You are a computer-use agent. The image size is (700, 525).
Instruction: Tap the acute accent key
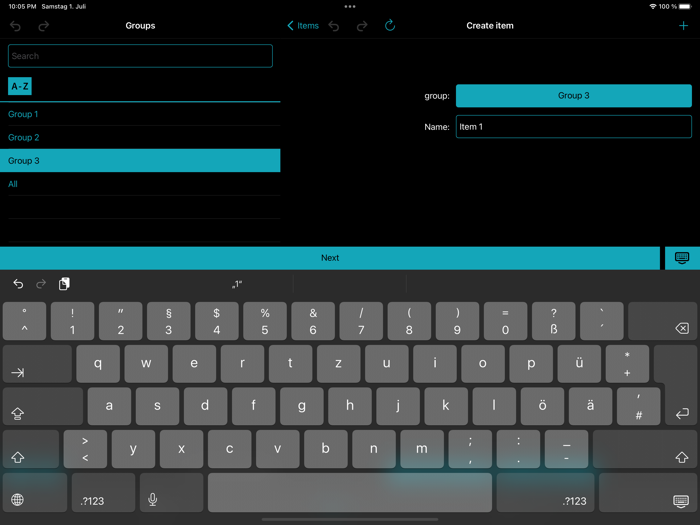pyautogui.click(x=602, y=321)
